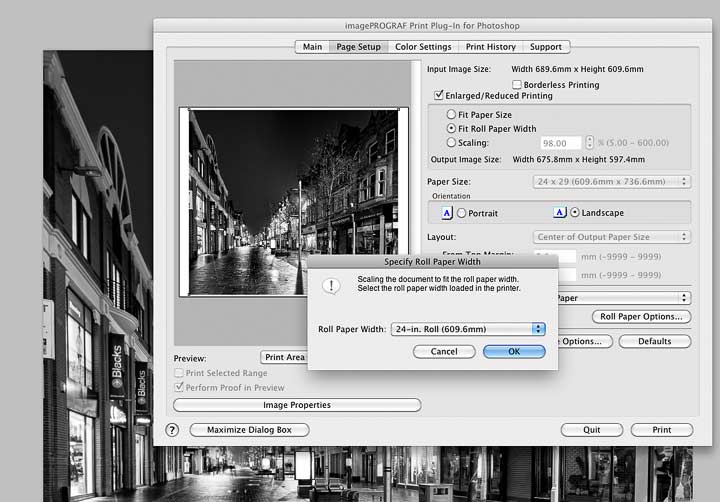Viewport: 720px width, 502px height.
Task: Click the Portrait orientation page icon
Action: [x=447, y=213]
